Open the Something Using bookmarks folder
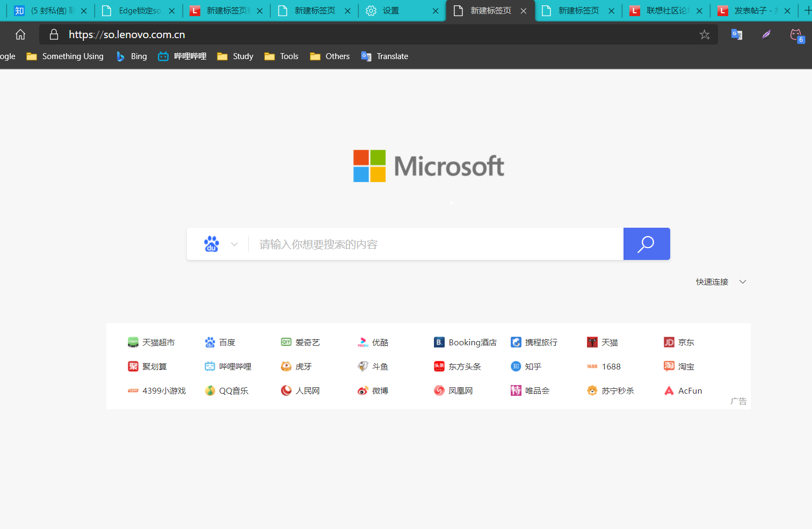Screen dimensions: 812x529 65,56
